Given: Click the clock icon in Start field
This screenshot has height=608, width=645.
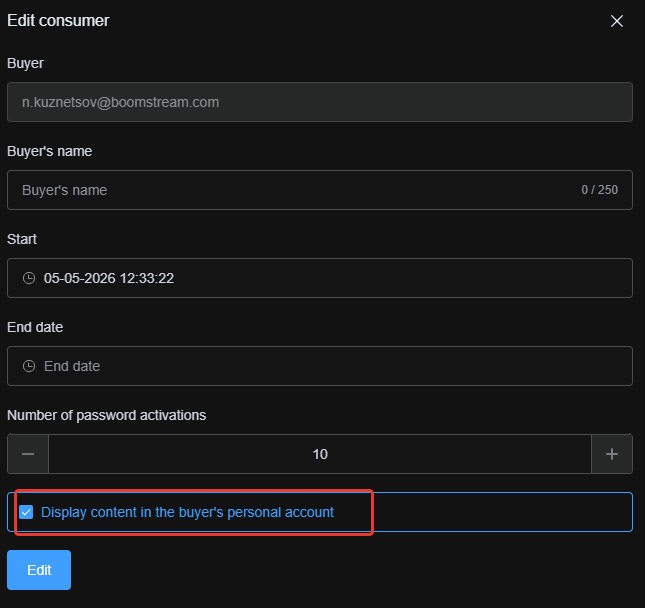Looking at the screenshot, I should (29, 278).
